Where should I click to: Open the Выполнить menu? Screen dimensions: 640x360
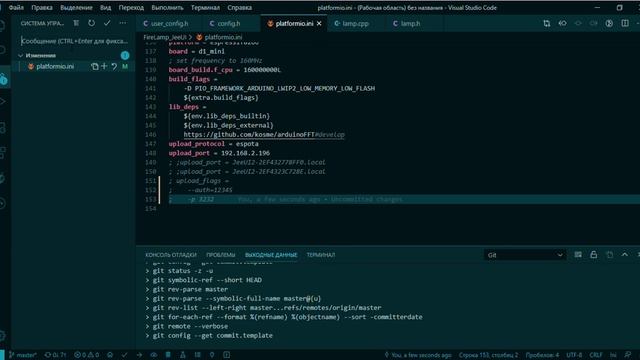pyautogui.click(x=167, y=8)
